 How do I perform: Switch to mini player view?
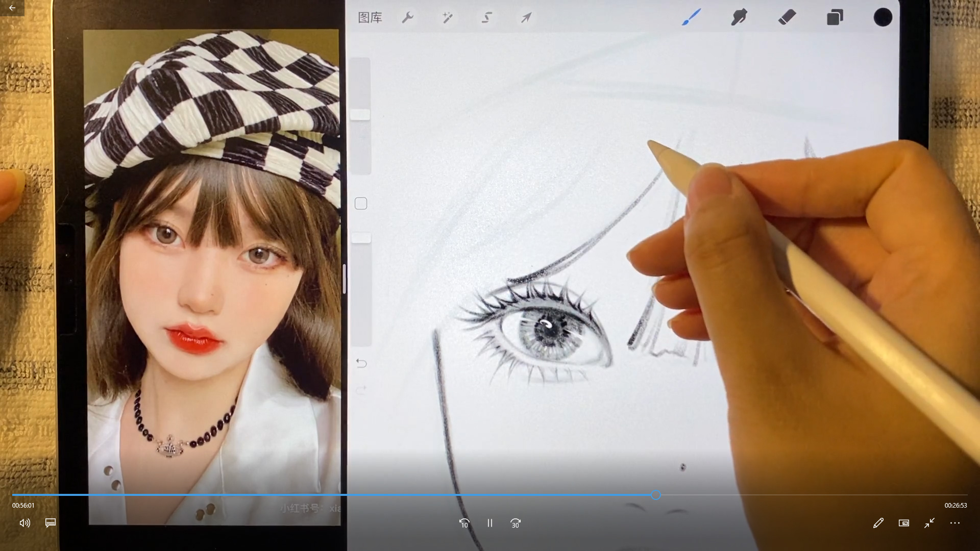coord(904,523)
